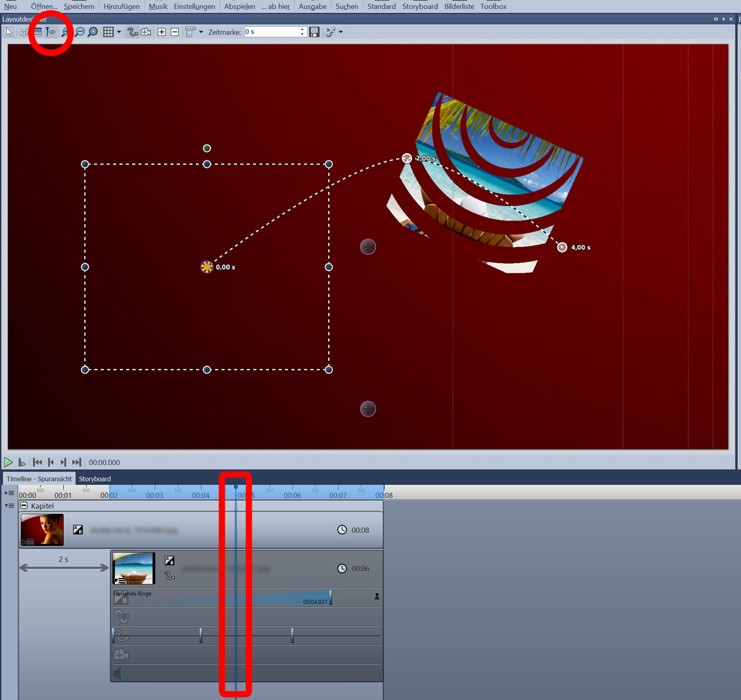The height and width of the screenshot is (700, 741).
Task: Click the zoom out magnifier icon
Action: pos(79,32)
